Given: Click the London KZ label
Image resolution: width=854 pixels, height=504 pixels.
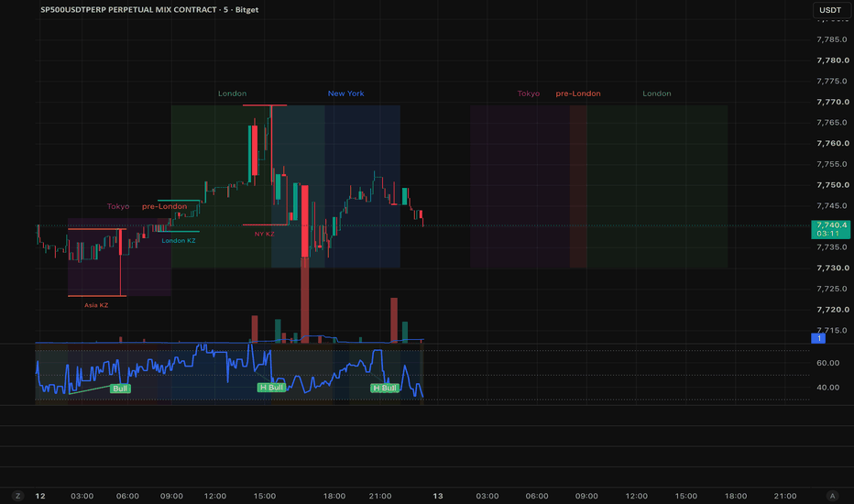Looking at the screenshot, I should (179, 241).
